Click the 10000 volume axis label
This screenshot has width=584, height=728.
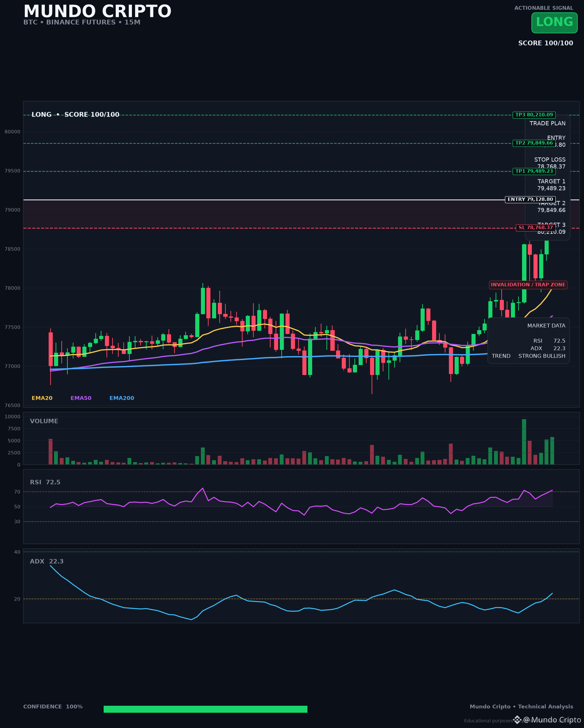pos(12,417)
